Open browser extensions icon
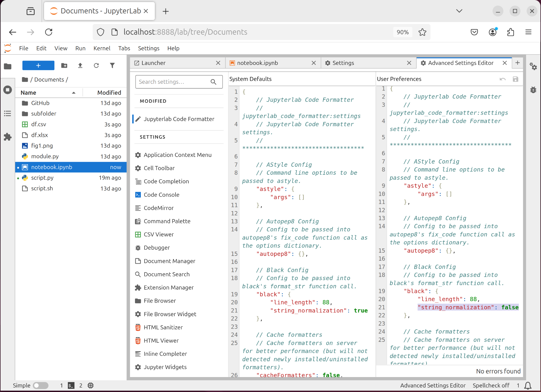 click(510, 32)
